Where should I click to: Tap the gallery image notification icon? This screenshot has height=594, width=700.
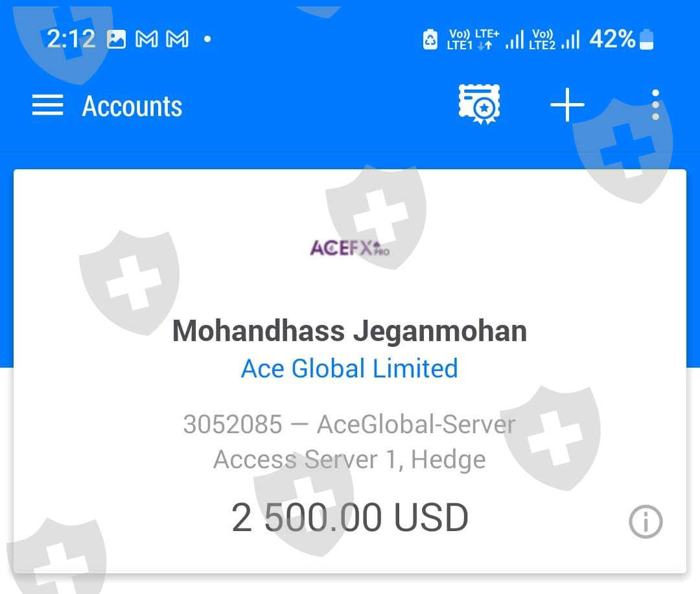(x=117, y=40)
